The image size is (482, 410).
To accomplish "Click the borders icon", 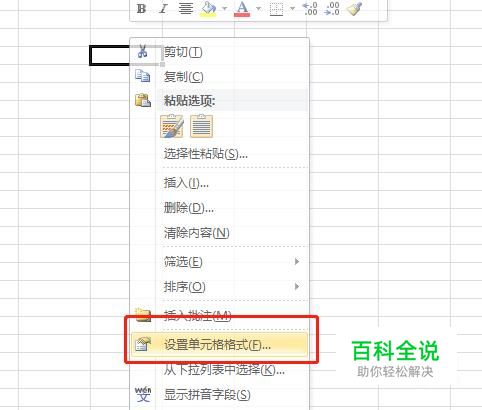I will (x=276, y=9).
